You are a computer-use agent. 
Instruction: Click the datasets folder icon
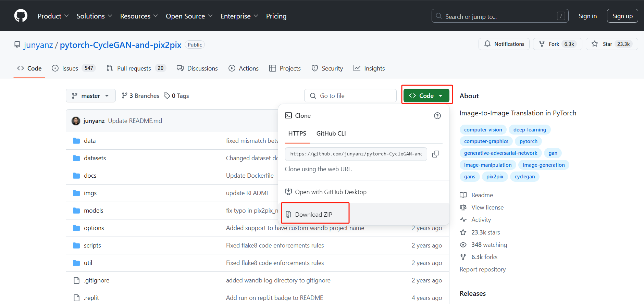pyautogui.click(x=76, y=158)
